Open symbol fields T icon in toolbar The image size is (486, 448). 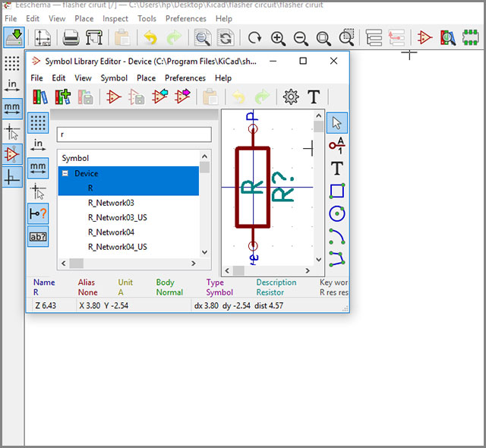(x=314, y=97)
